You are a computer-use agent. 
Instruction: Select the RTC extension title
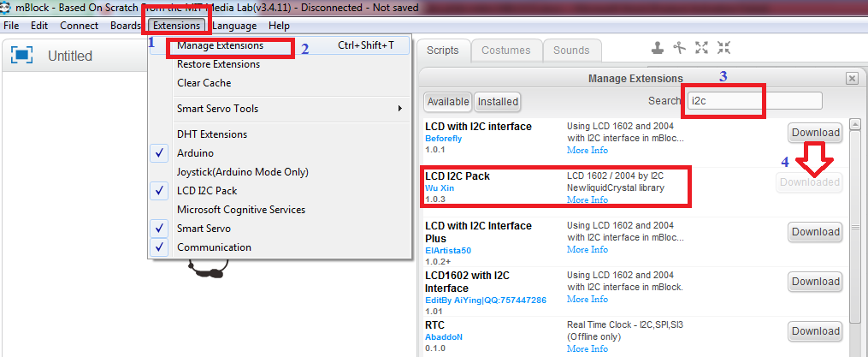(434, 324)
